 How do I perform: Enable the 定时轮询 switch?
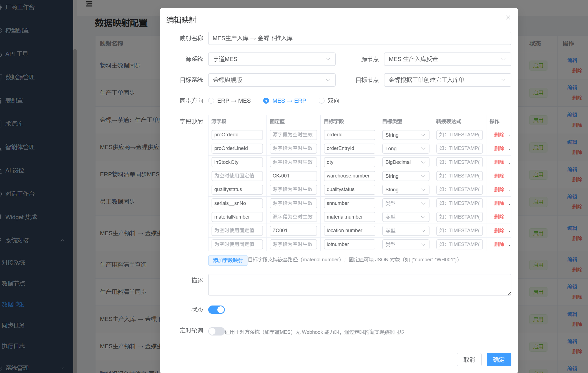[x=217, y=331]
